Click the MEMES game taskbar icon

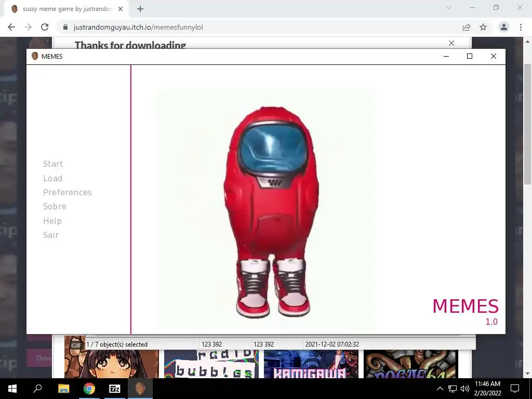140,389
